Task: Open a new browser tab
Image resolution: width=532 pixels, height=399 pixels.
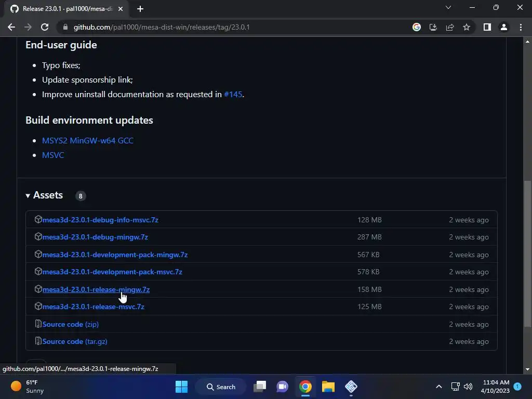Action: coord(140,9)
